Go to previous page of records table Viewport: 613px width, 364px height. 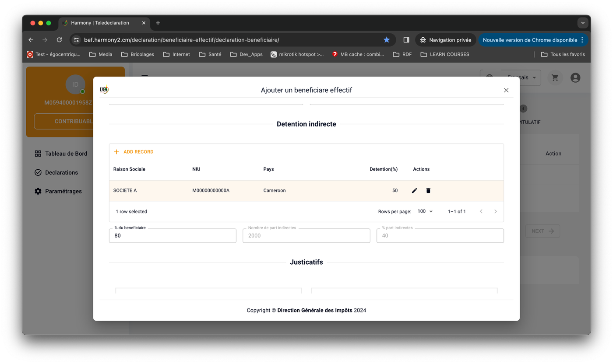click(481, 211)
